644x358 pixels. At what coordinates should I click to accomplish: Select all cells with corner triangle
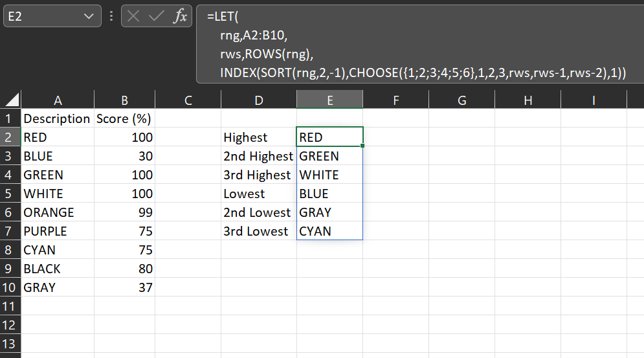click(12, 100)
